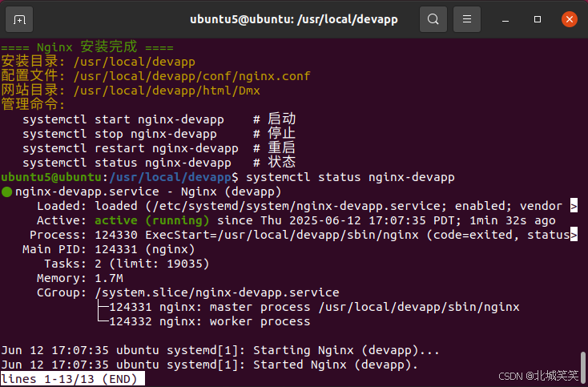Click the systemctl restart nginx-devapp command
The width and height of the screenshot is (588, 387).
pos(131,148)
